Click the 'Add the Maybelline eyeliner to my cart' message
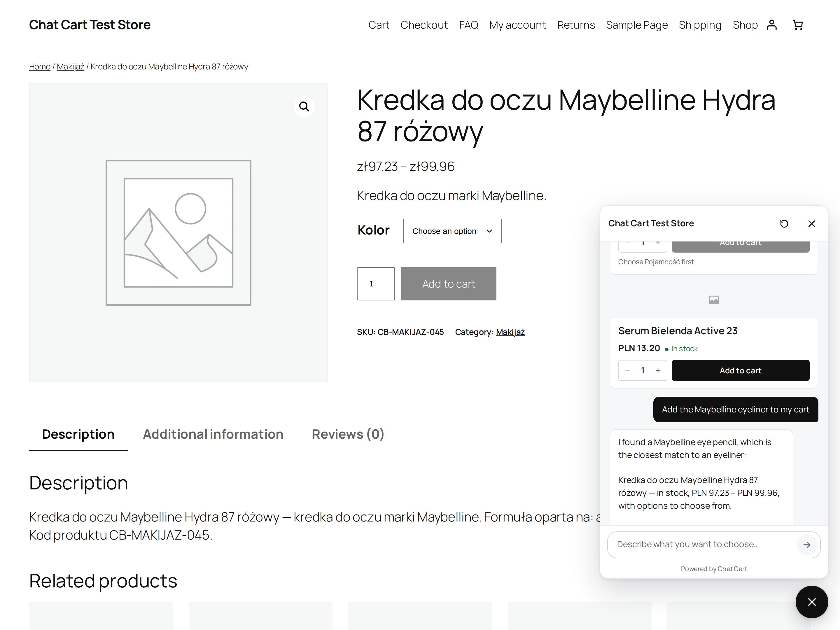This screenshot has width=840, height=630. point(736,409)
